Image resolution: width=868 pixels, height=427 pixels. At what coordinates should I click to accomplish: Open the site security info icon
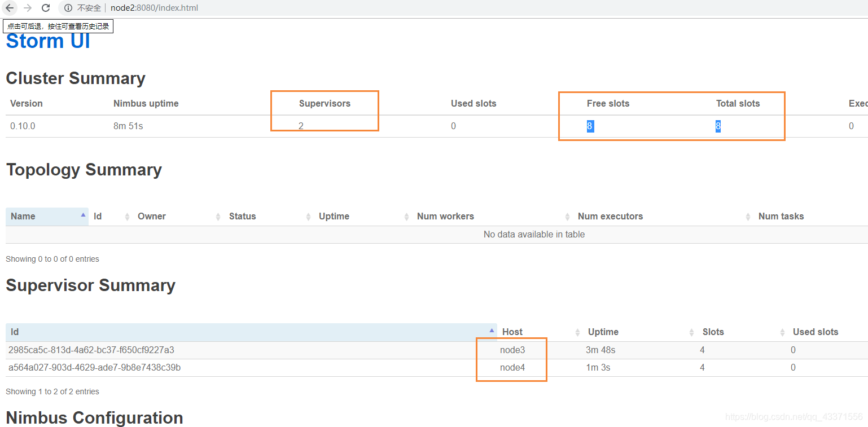pos(68,8)
